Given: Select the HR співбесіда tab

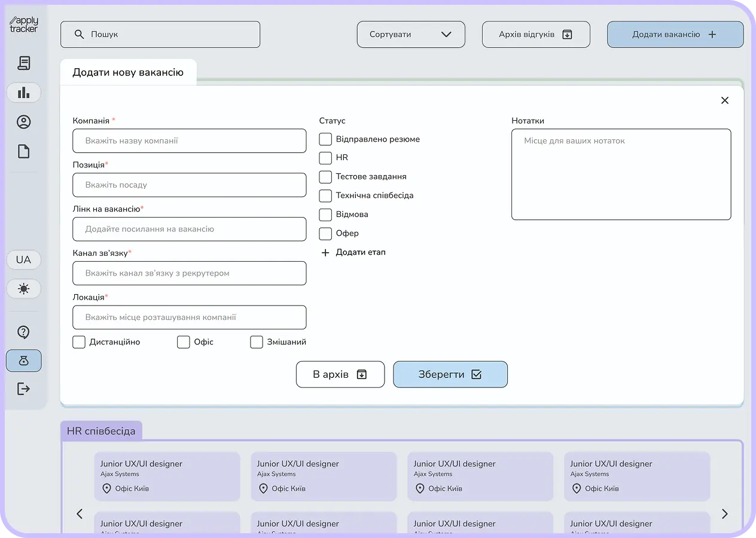Looking at the screenshot, I should tap(101, 431).
